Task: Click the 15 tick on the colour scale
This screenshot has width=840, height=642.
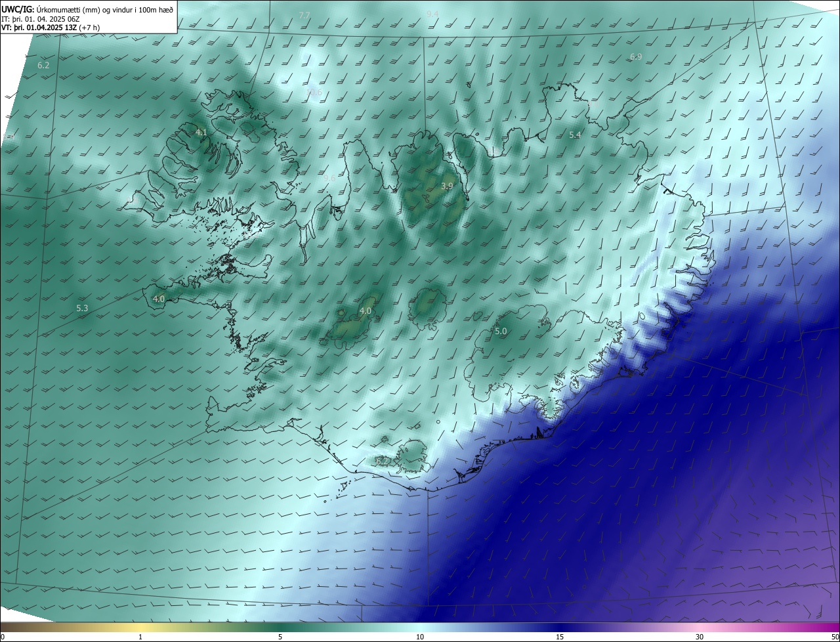Action: tap(560, 637)
